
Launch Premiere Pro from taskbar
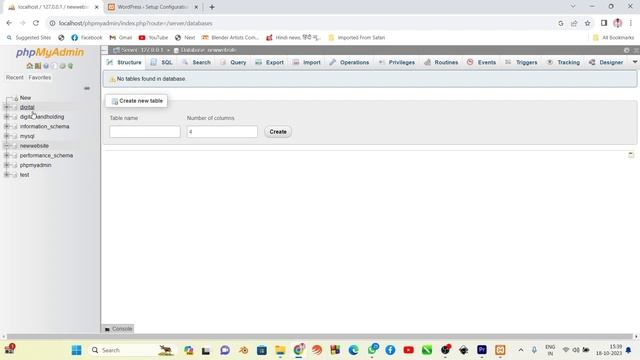point(482,350)
